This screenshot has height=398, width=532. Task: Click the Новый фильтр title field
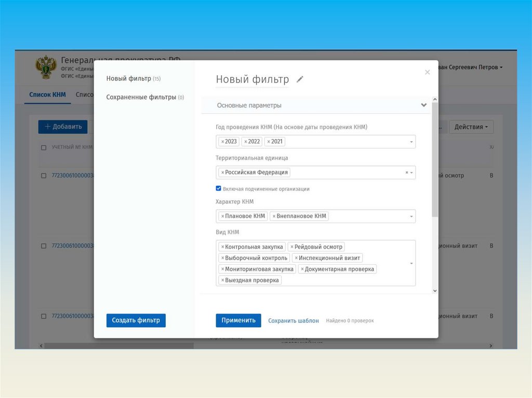pos(252,80)
